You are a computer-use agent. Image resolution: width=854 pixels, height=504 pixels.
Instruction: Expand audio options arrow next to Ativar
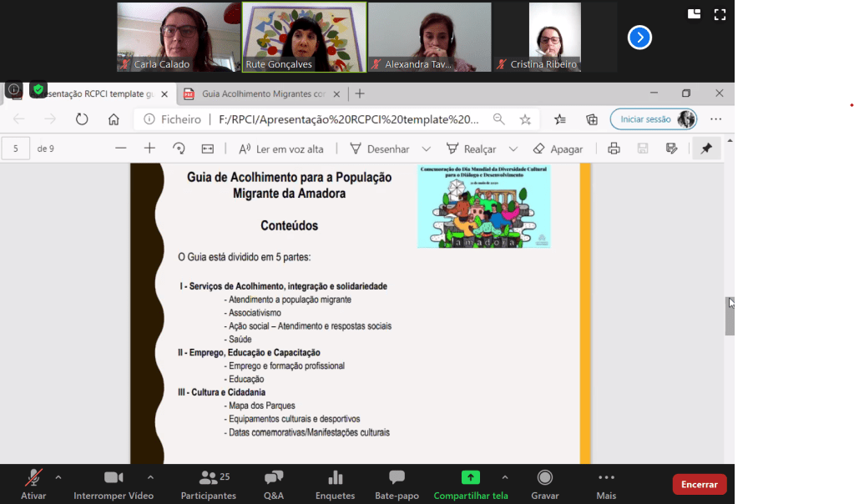point(58,477)
